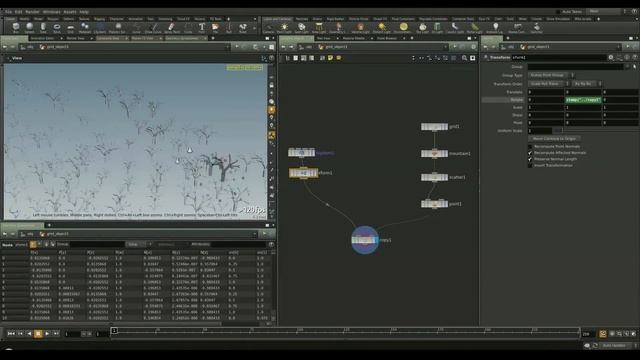Click the Stop playback button
Image resolution: width=640 pixels, height=360 pixels.
38,334
